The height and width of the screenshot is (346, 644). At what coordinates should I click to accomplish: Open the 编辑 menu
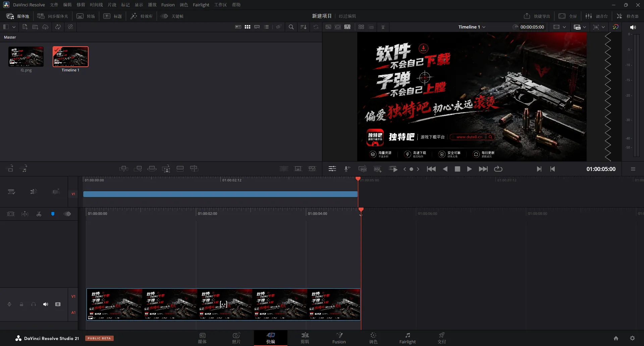67,5
